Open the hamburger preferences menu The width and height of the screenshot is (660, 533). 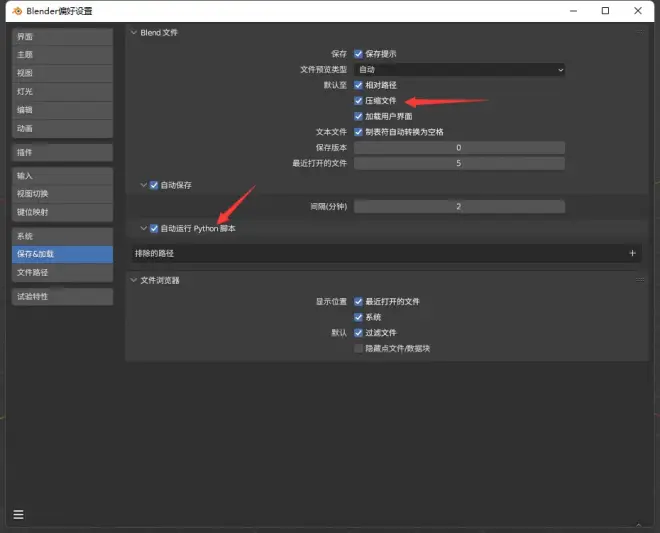coord(19,514)
